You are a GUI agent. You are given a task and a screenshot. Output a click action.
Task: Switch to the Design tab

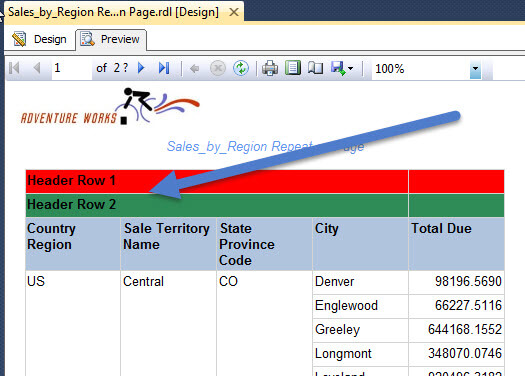[x=39, y=39]
